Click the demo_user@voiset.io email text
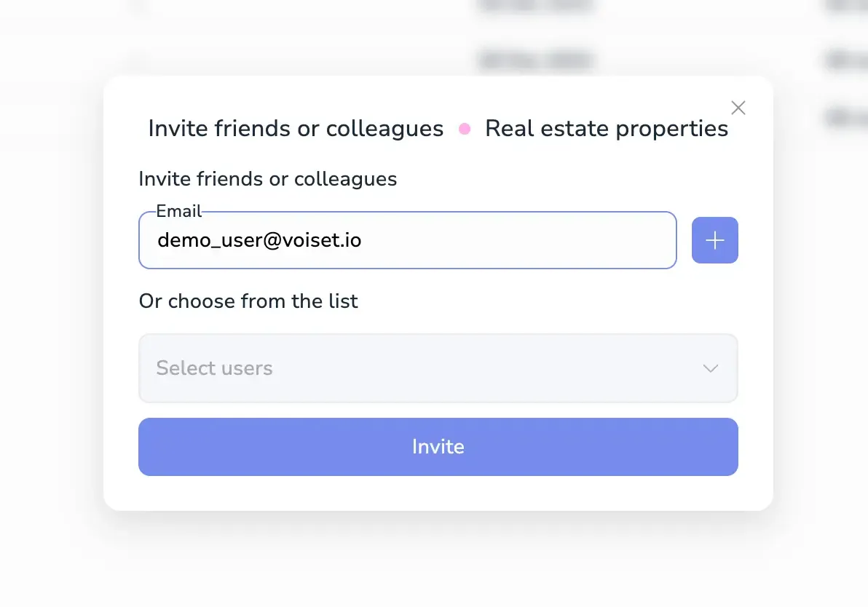Screen dimensions: 868x607 click(259, 240)
